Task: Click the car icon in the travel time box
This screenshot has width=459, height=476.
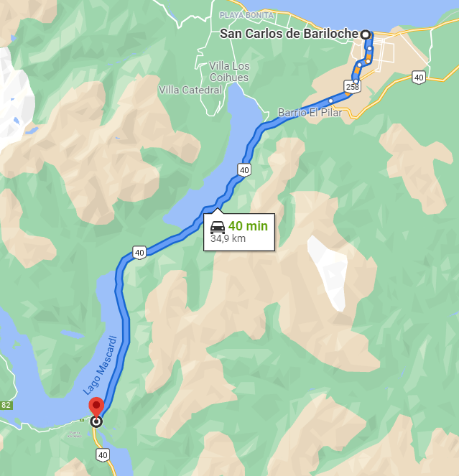Action: [218, 227]
